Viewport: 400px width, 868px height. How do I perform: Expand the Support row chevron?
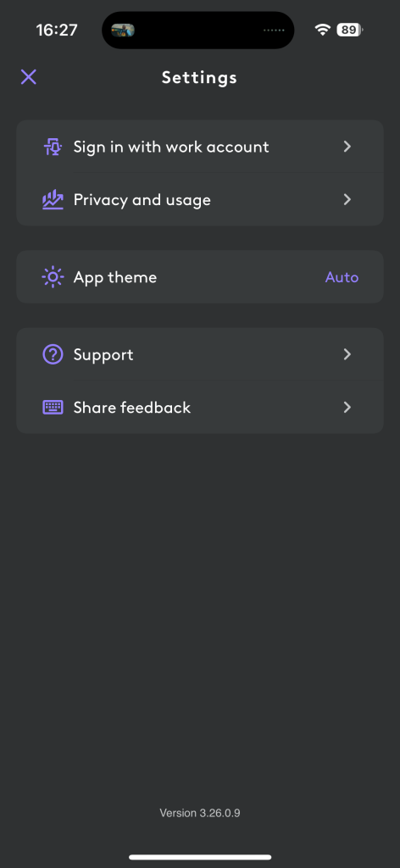click(347, 354)
